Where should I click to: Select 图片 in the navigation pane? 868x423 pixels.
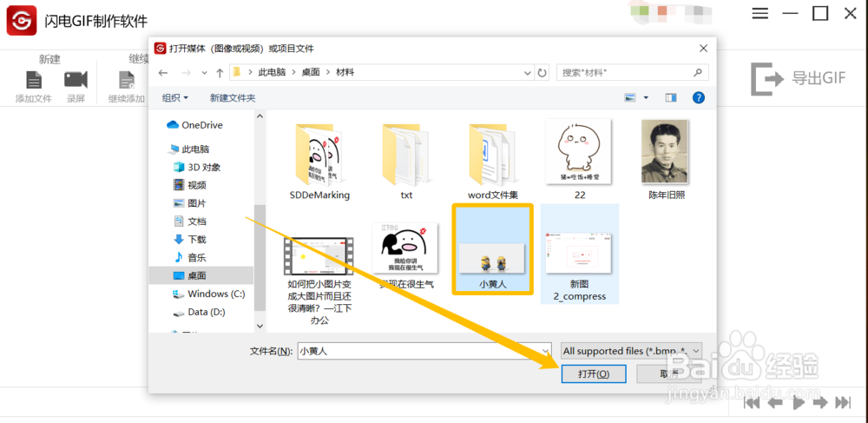point(189,203)
